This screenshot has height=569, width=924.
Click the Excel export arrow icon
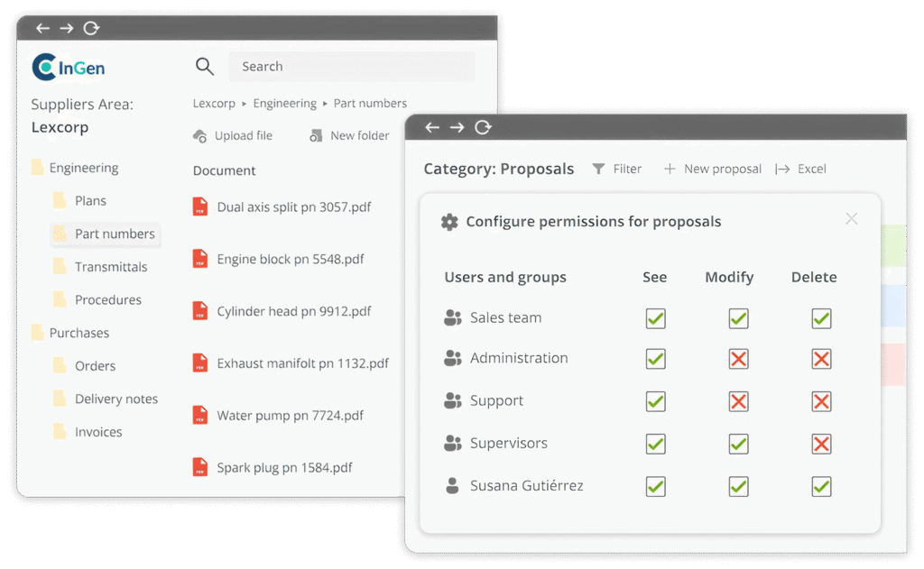pyautogui.click(x=782, y=169)
